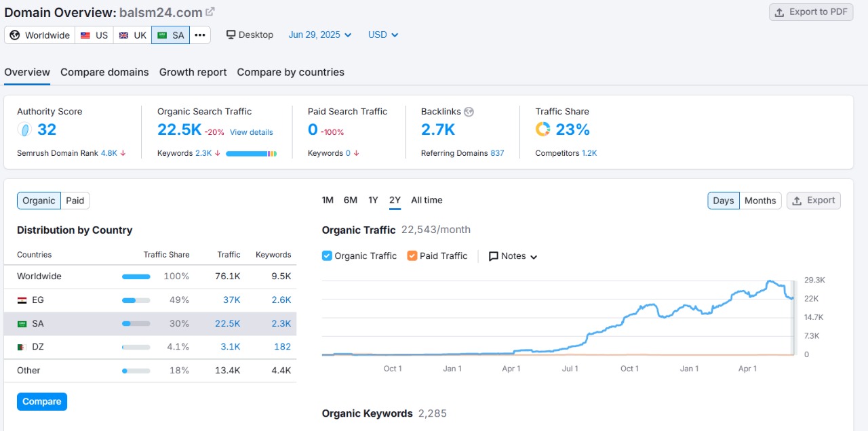Expand the Notes dropdown on the chart

[x=512, y=255]
